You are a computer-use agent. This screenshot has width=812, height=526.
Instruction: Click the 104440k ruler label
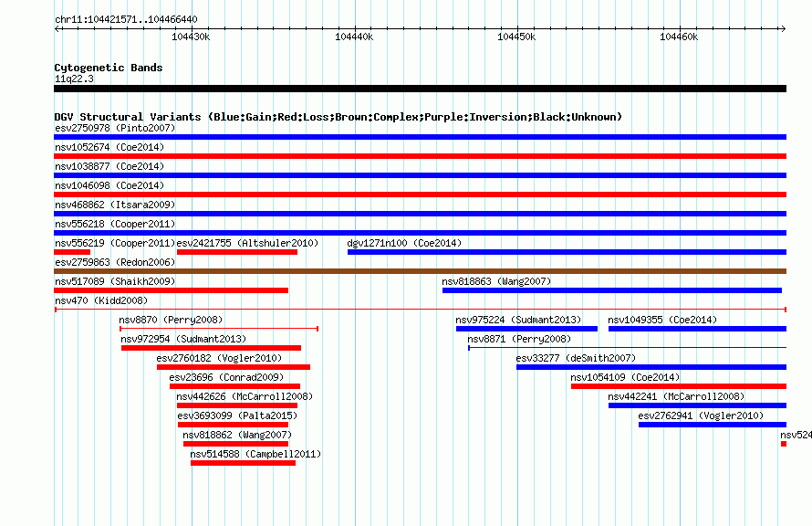click(x=354, y=37)
